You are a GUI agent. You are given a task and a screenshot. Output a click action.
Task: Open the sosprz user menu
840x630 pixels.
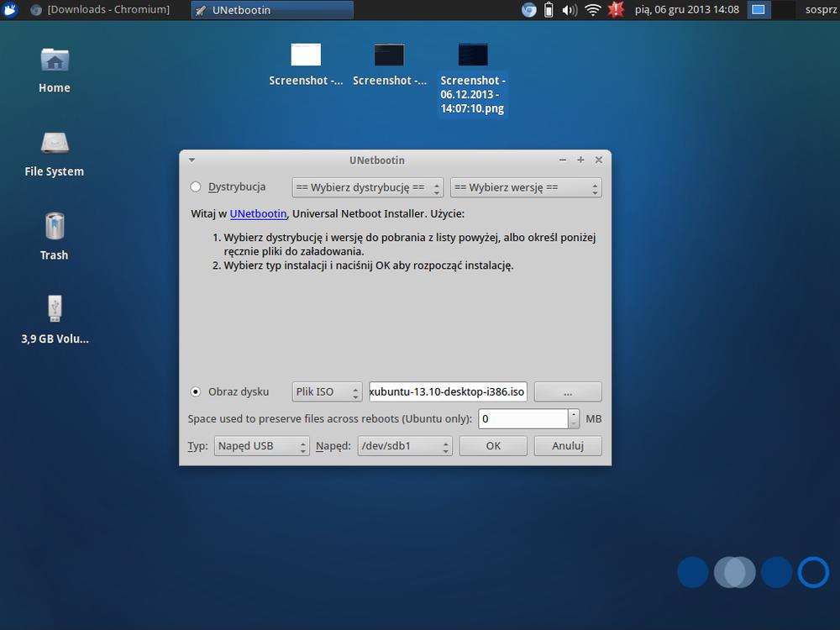[x=821, y=9]
